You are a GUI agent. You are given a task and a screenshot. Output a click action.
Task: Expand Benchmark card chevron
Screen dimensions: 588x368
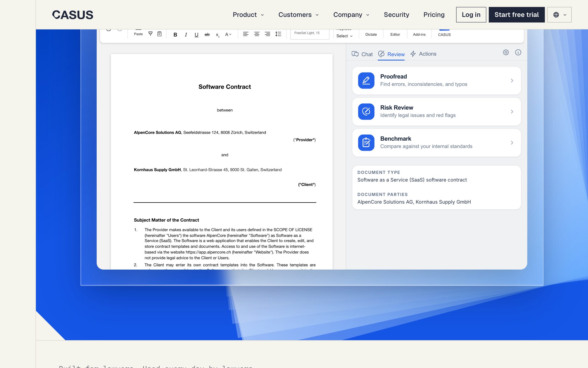512,143
